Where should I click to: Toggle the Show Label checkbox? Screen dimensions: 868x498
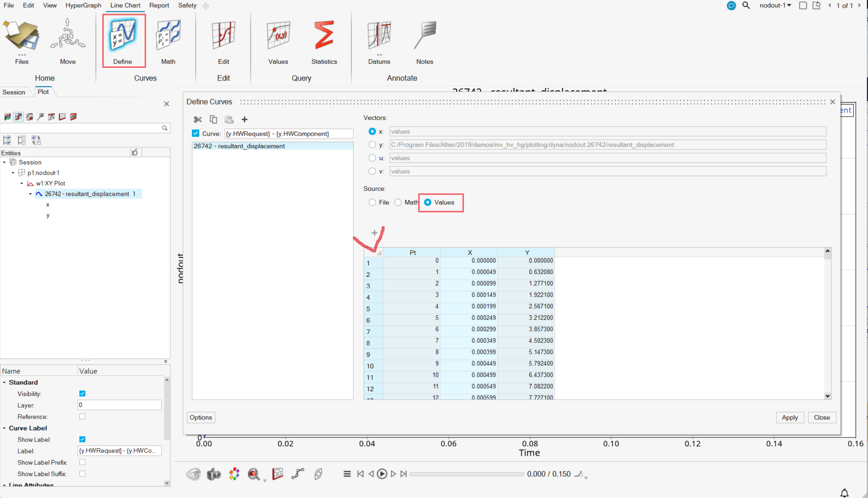(82, 439)
